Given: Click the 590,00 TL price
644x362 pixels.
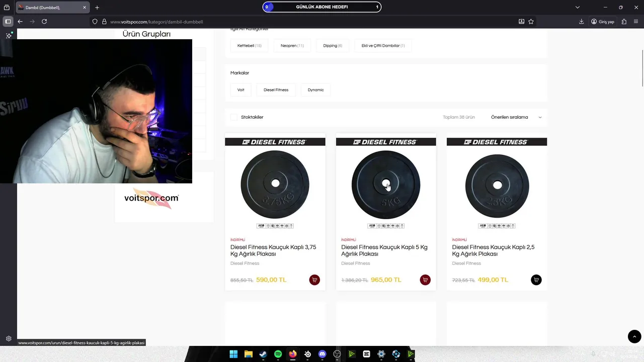Looking at the screenshot, I should 271,280.
